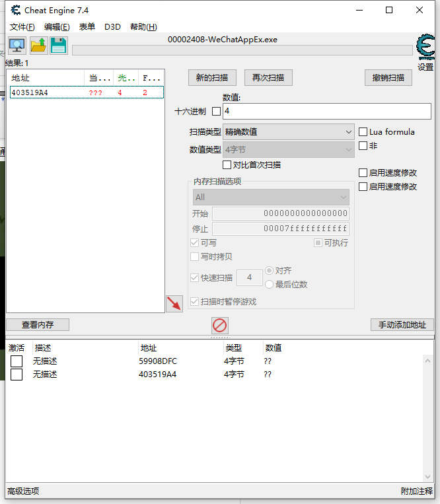The width and height of the screenshot is (440, 504).
Task: Clear the address list using the red no-entry icon
Action: (x=220, y=326)
